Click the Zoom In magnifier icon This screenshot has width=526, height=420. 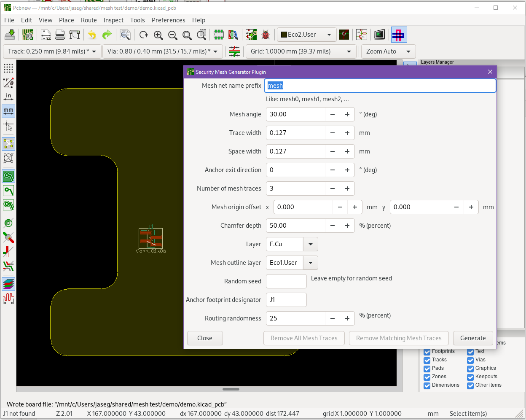coord(158,35)
